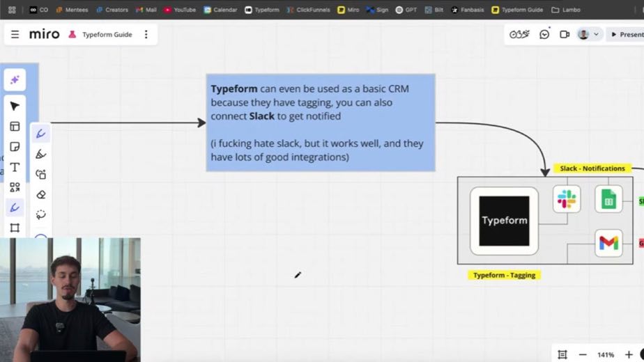
Task: Select the Typeform - Tagging yellow label
Action: click(505, 275)
